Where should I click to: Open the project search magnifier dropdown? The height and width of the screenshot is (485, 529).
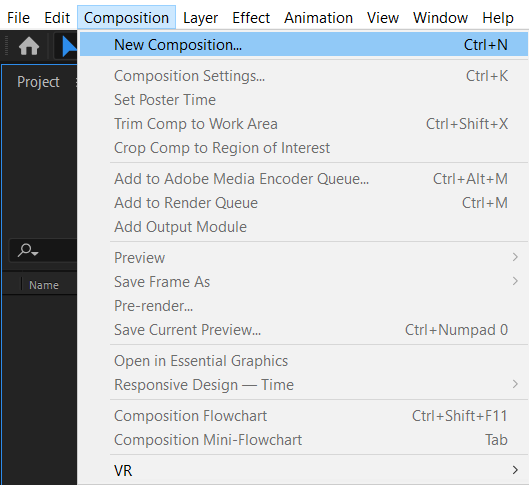pyautogui.click(x=28, y=250)
